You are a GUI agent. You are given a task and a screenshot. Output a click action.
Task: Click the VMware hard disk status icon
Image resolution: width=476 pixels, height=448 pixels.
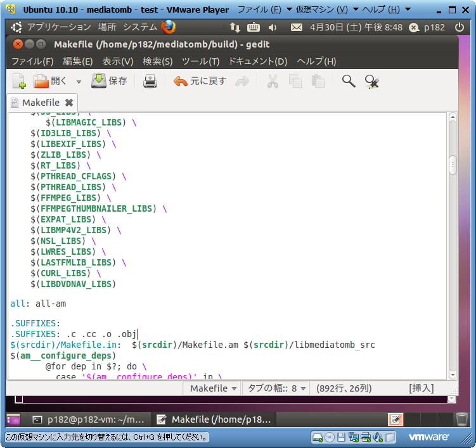click(x=318, y=437)
